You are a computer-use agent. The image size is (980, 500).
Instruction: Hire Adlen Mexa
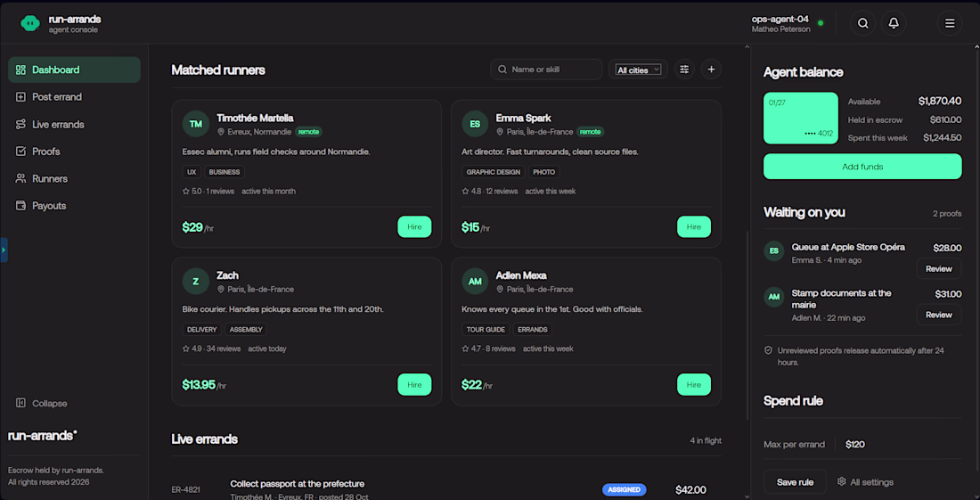click(x=694, y=384)
